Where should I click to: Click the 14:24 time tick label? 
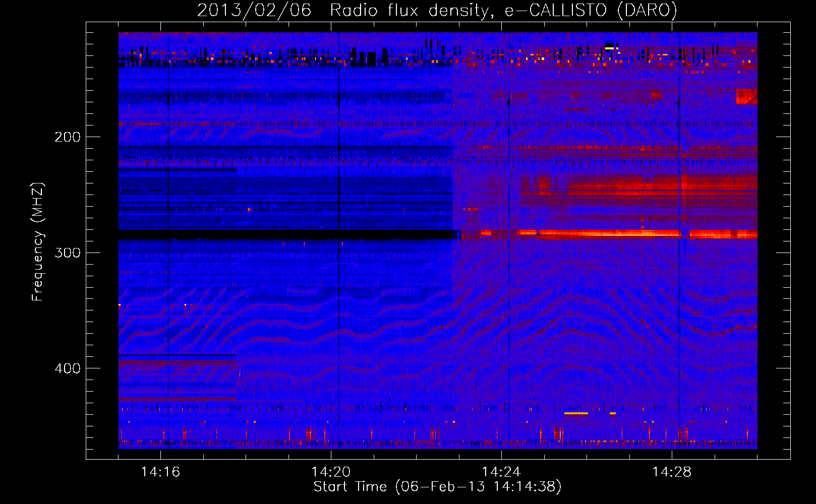tap(501, 472)
